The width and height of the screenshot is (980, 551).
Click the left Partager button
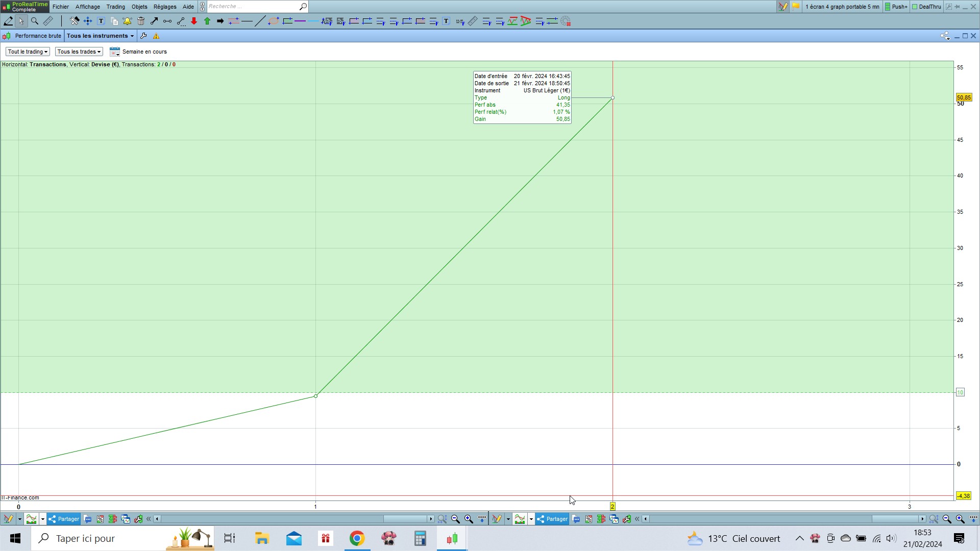click(x=64, y=519)
